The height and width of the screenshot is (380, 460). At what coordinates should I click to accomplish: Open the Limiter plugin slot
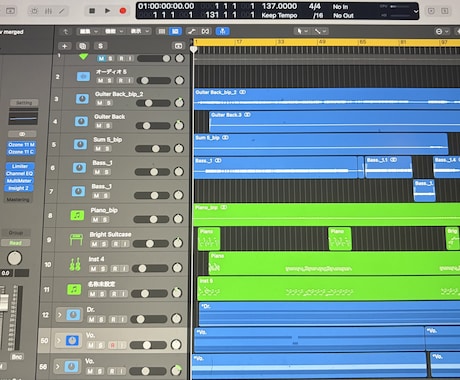pyautogui.click(x=20, y=166)
